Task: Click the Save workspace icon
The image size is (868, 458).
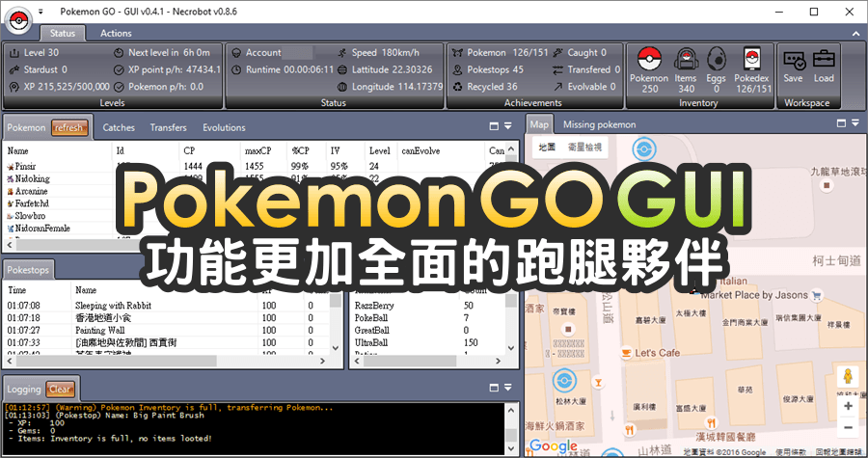Action: click(x=794, y=59)
